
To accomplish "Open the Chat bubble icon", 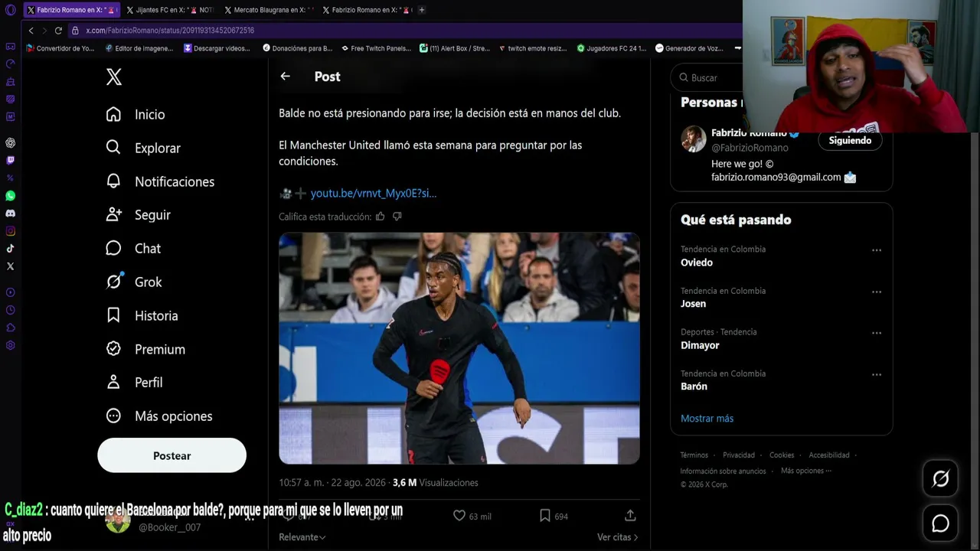I will click(113, 248).
